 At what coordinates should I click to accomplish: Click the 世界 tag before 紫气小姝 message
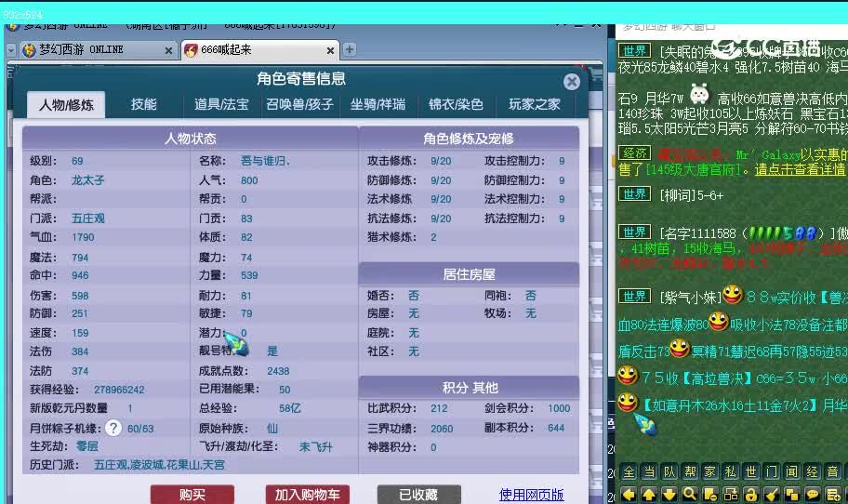(x=635, y=297)
